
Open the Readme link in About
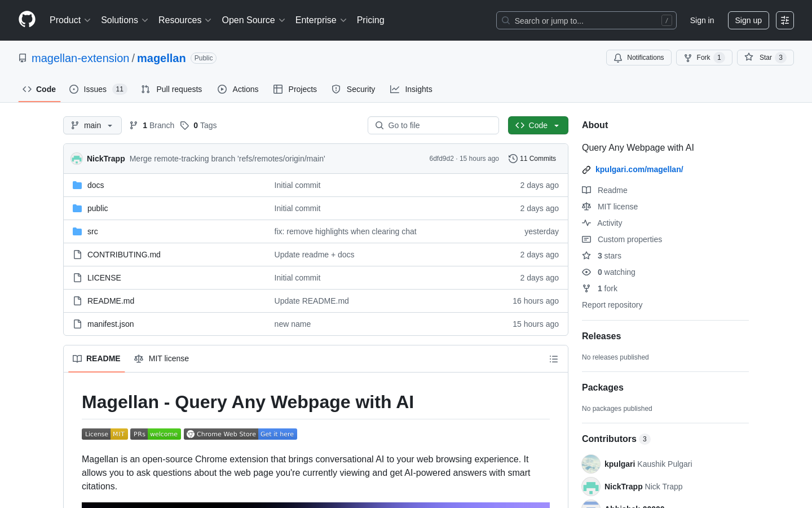[604, 190]
